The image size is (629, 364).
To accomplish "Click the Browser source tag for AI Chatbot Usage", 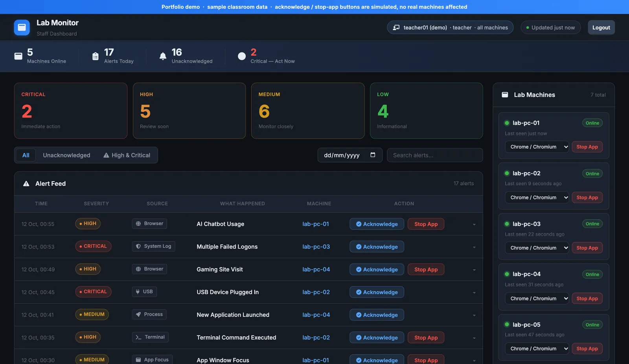I will (x=149, y=224).
